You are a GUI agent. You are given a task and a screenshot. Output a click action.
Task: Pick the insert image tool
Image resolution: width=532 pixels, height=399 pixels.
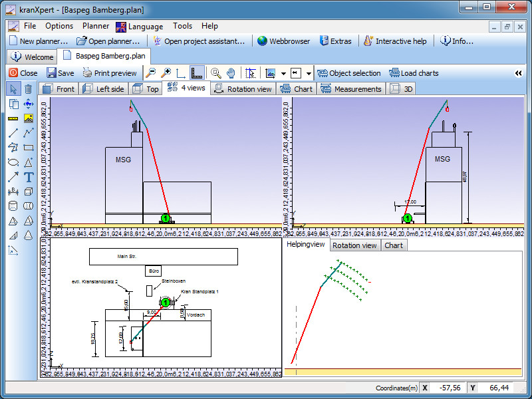tap(29, 118)
